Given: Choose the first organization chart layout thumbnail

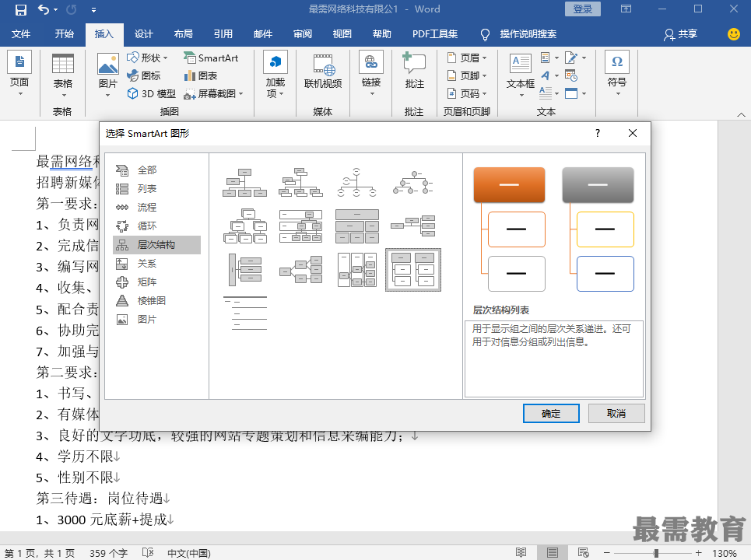Looking at the screenshot, I should [244, 183].
